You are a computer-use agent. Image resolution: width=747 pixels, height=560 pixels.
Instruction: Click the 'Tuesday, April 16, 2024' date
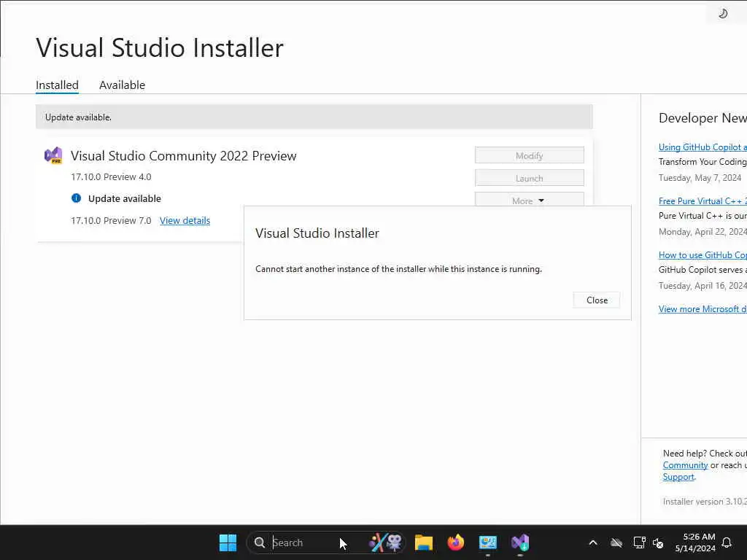(x=703, y=285)
